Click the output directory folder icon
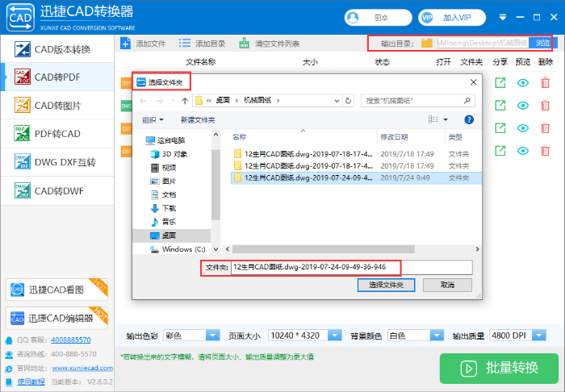The height and width of the screenshot is (392, 565). point(427,44)
